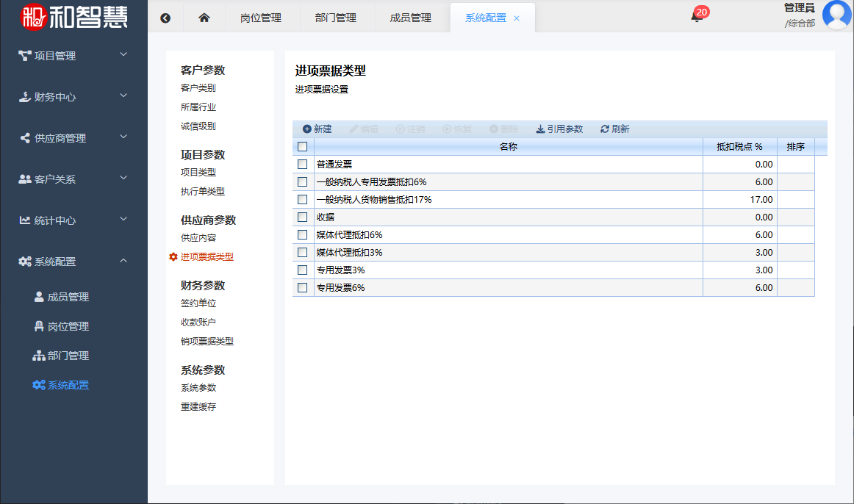Click the gear icon beside 进项票据类型
Image resolution: width=854 pixels, height=504 pixels.
point(173,257)
